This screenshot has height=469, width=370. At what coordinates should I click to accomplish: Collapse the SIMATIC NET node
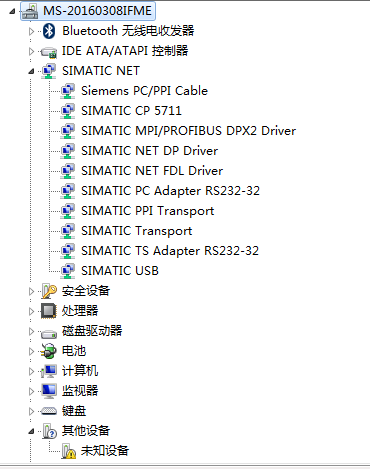[31, 72]
